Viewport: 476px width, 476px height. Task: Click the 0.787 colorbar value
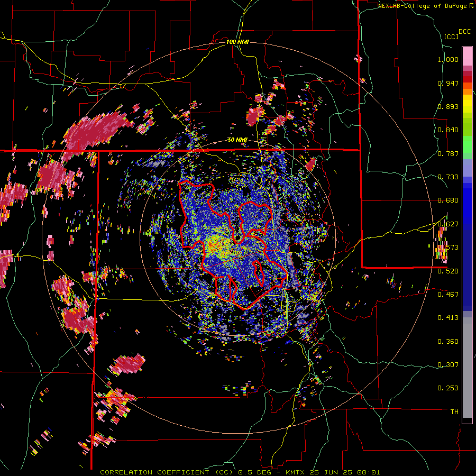(448, 153)
